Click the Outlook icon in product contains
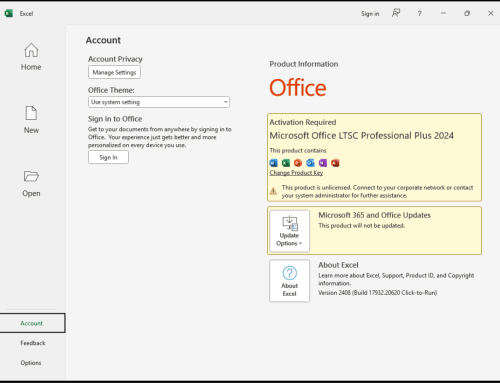Screen dimensions: 500x383 310,163
